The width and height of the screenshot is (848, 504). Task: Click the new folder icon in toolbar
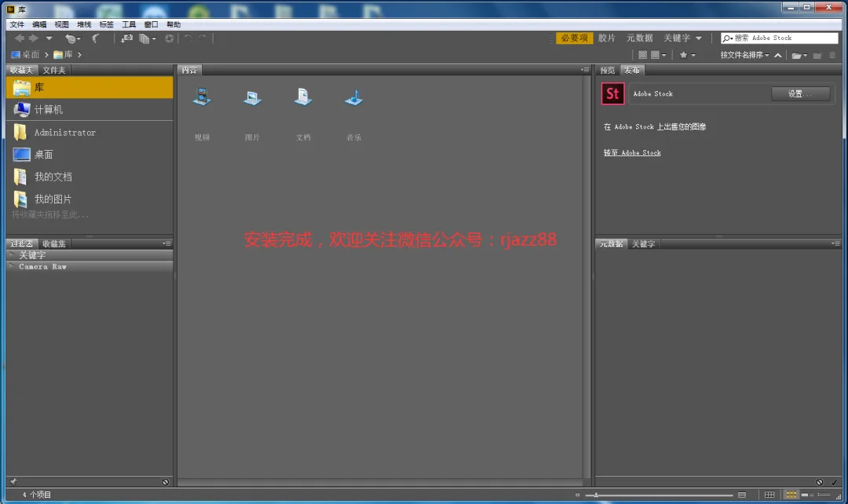click(x=817, y=55)
